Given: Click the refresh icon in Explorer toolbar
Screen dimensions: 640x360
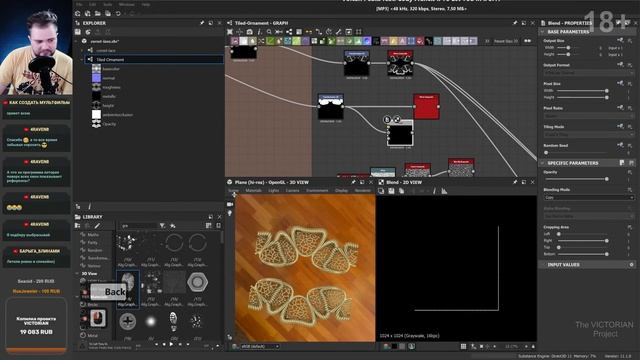Looking at the screenshot, I should point(88,32).
